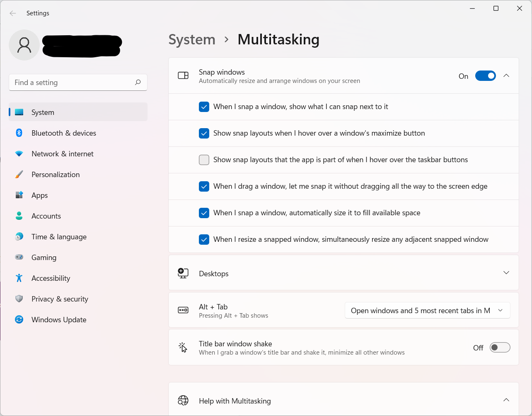Screen dimensions: 532x416
Task: Click the Snap windows layout icon
Action: click(183, 75)
